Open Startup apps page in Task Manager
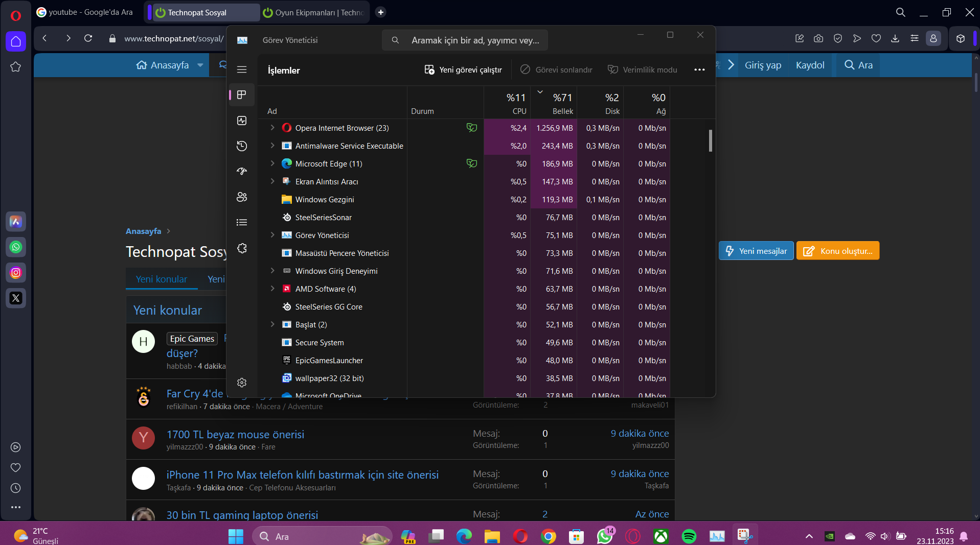Screen dimensions: 980x545 coord(242,171)
